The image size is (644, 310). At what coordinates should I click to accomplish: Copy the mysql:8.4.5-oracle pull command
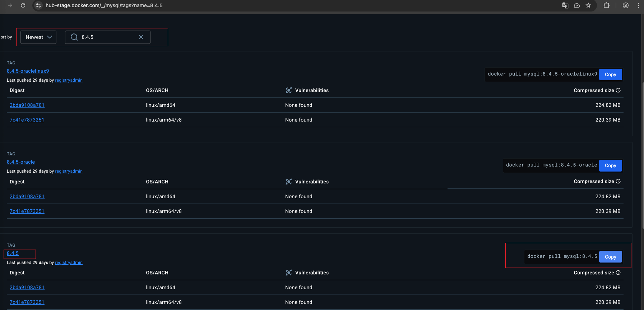click(x=610, y=165)
